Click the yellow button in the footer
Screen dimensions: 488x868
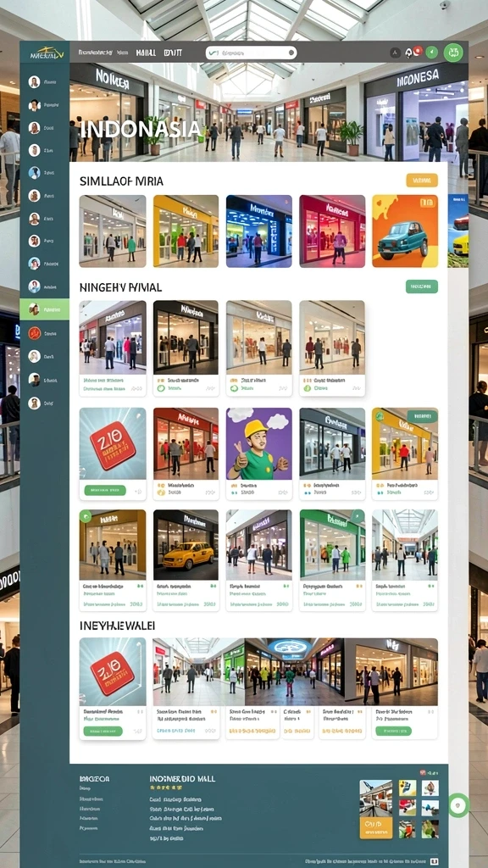(375, 828)
